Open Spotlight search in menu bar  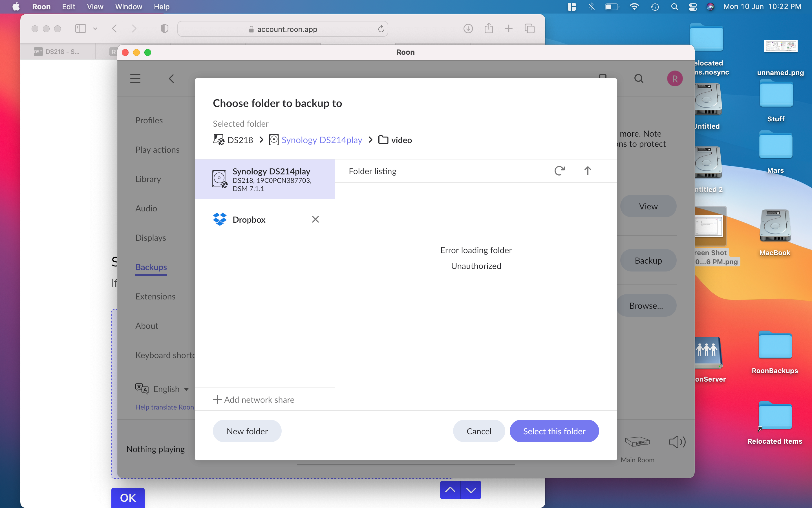pos(674,7)
